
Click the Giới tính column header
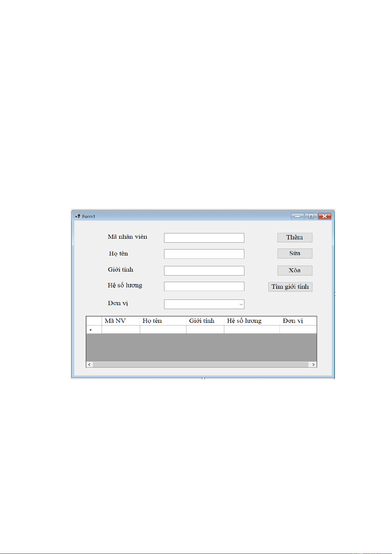point(205,321)
